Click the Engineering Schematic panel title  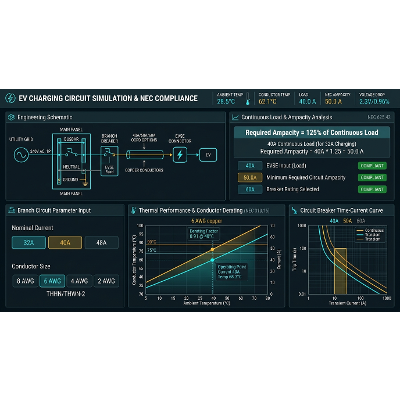point(45,117)
